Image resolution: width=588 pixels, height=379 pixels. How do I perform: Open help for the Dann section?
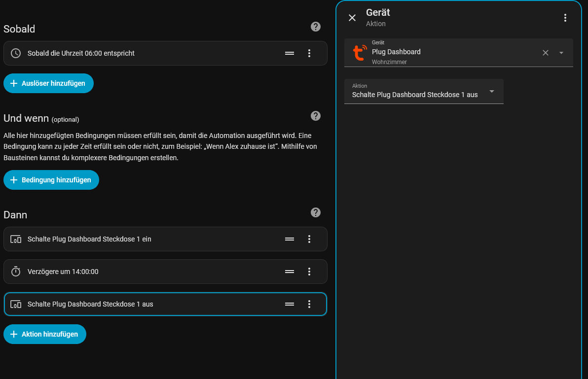[x=316, y=212]
